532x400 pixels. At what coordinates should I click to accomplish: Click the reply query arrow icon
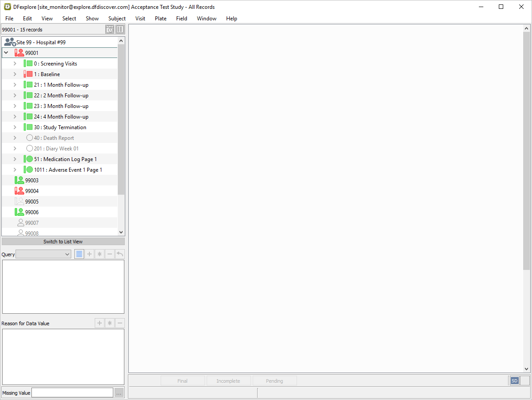click(120, 254)
